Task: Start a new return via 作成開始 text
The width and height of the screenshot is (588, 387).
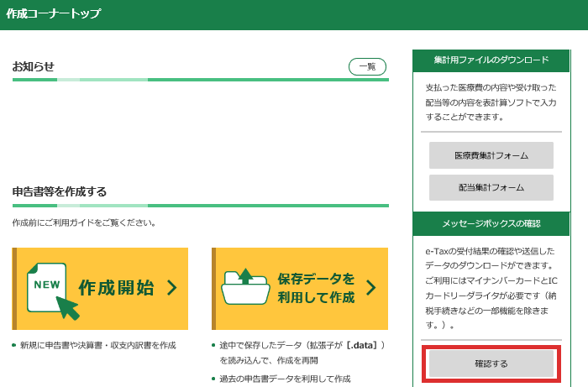Action: click(116, 288)
